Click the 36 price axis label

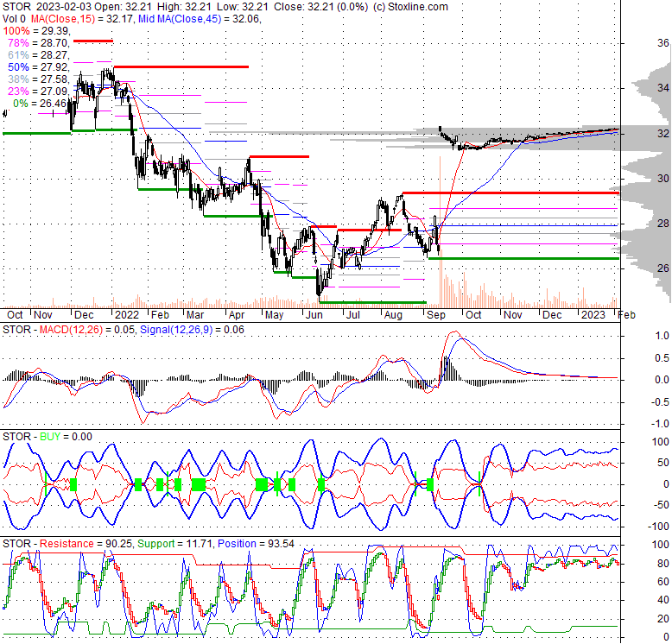tap(663, 43)
